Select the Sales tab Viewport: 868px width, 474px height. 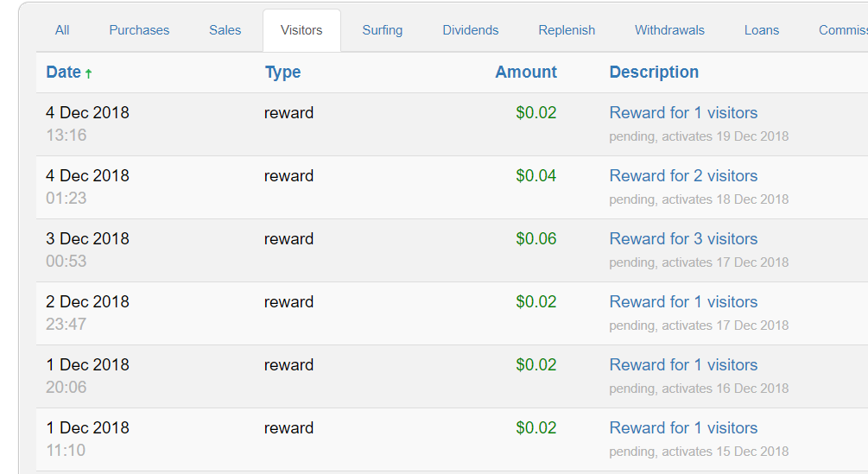coord(225,30)
